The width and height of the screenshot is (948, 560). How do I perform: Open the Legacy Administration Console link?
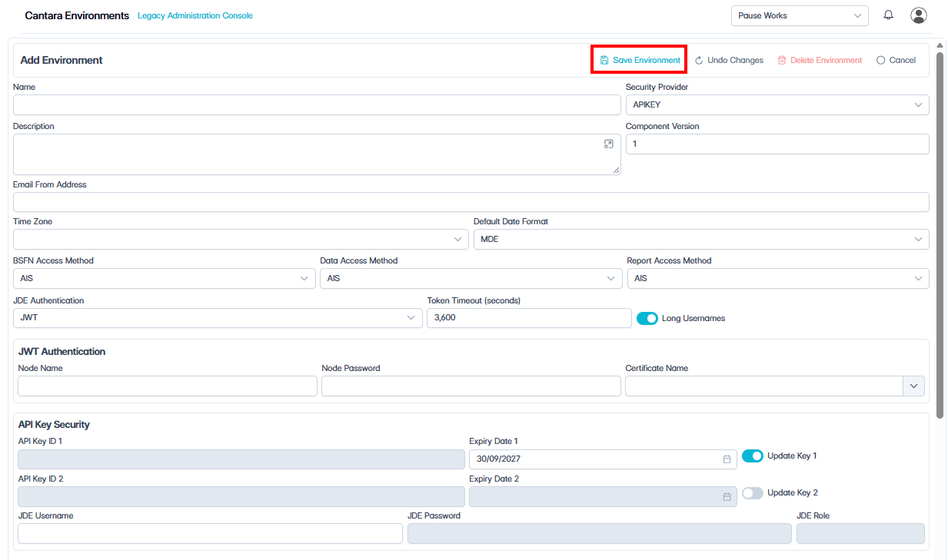tap(195, 15)
